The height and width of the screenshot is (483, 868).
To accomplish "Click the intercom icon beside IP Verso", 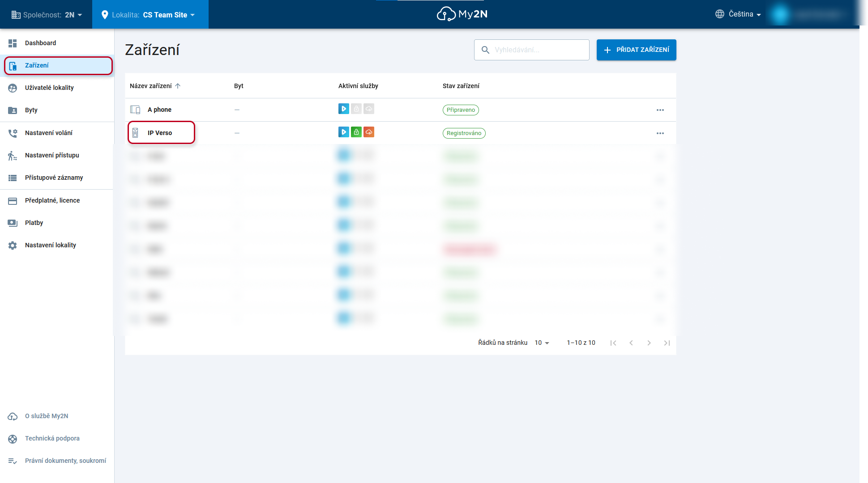I will (135, 133).
